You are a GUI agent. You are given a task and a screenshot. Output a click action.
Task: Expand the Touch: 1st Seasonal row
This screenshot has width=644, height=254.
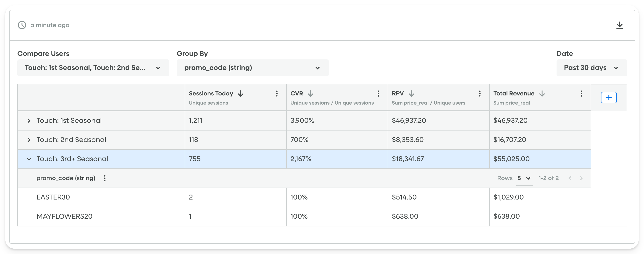pyautogui.click(x=29, y=120)
